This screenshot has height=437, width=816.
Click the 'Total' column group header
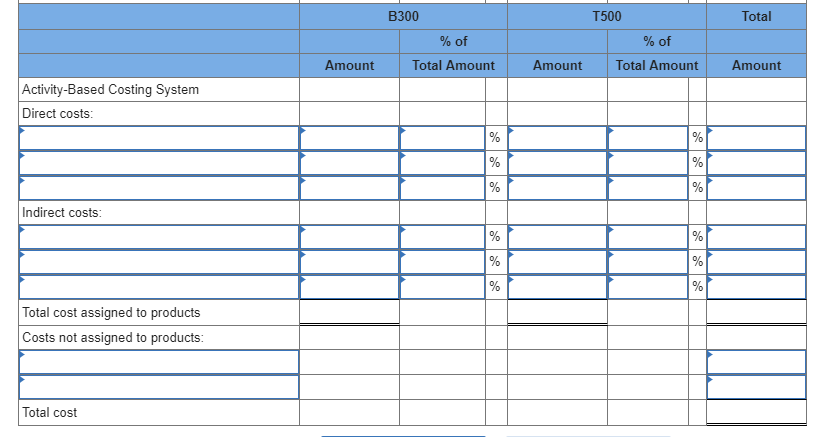click(756, 17)
